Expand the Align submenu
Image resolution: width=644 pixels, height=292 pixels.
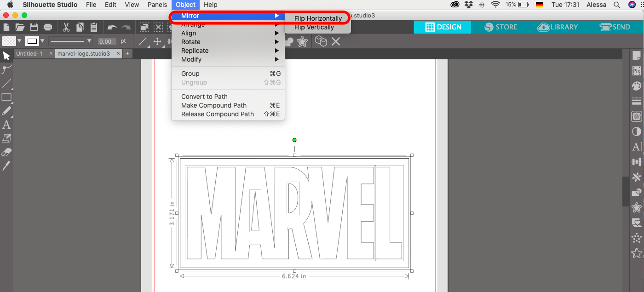[x=228, y=33]
